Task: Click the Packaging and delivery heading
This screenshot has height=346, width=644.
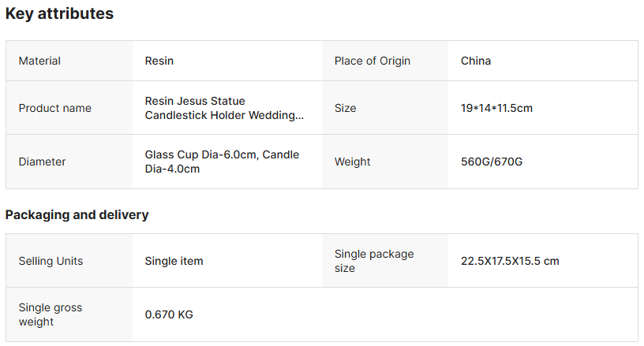Action: (x=77, y=214)
